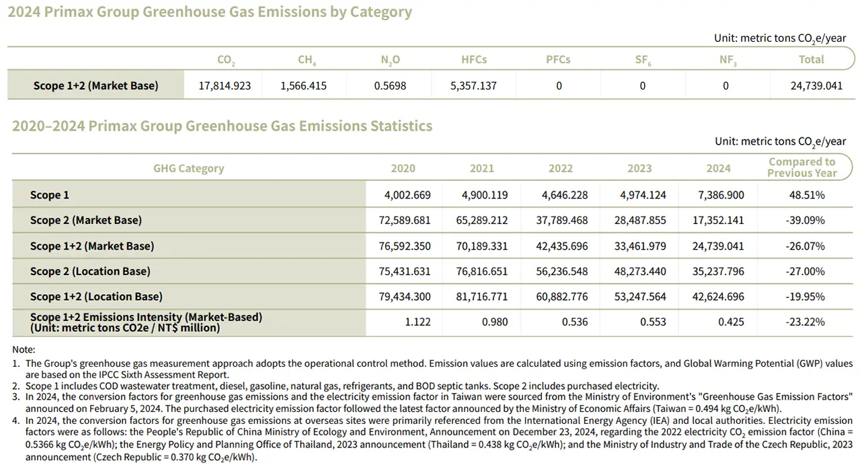Select the Scope 1+2 (Location Base) row label
The image size is (868, 471).
(x=96, y=297)
